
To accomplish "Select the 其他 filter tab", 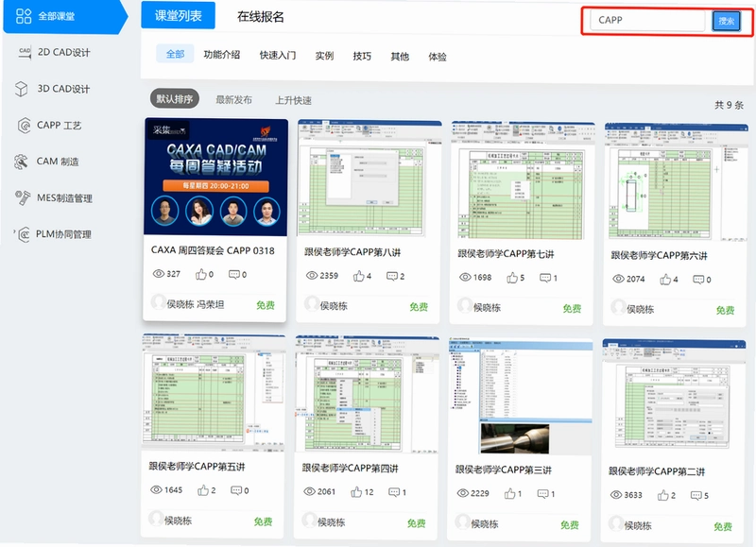I will [x=400, y=57].
